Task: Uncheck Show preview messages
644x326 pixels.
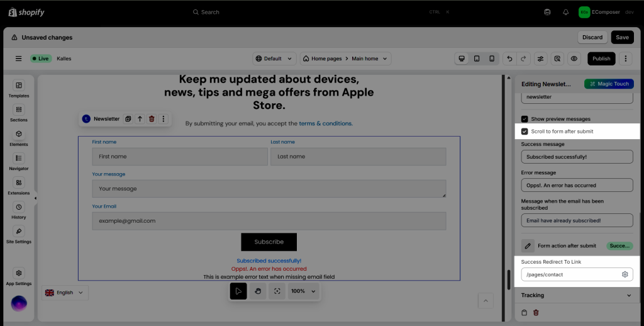Action: click(525, 119)
